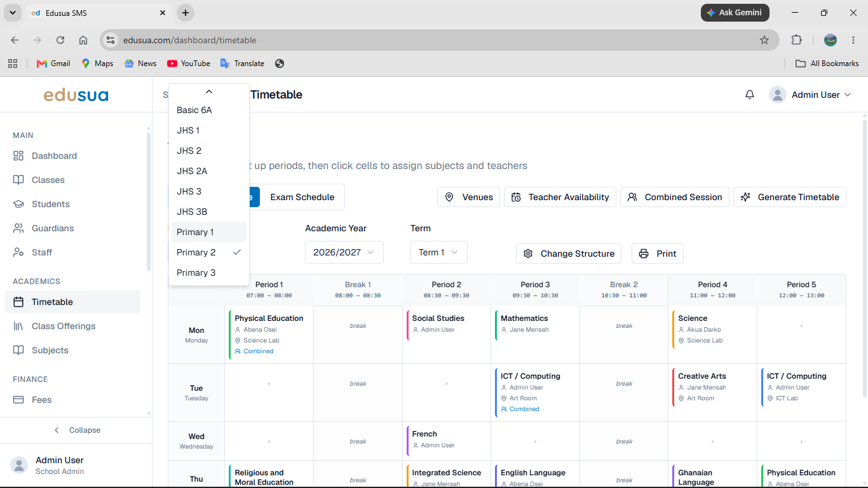Click the Dashboard grid icon in sidebar
868x488 pixels.
(18, 156)
